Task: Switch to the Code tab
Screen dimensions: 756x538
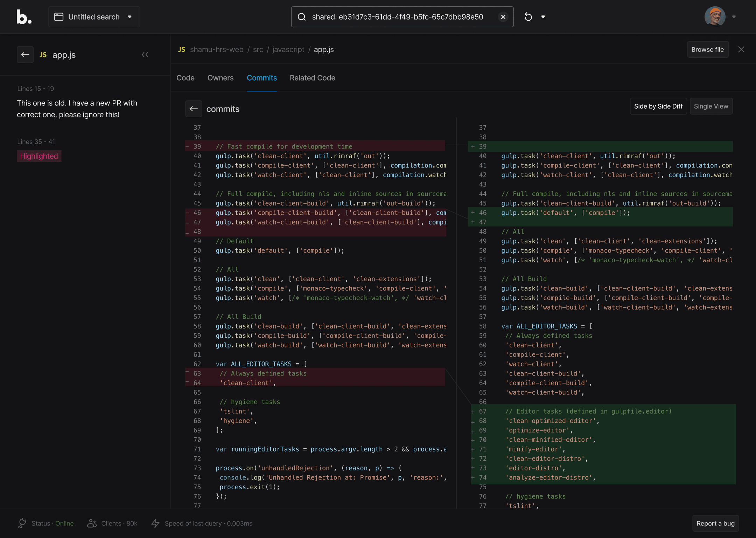Action: (185, 78)
